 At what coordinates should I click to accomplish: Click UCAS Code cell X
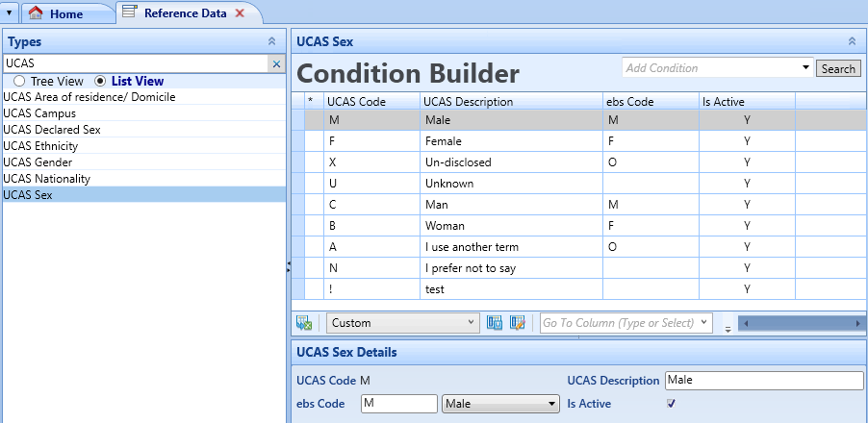[x=371, y=162]
